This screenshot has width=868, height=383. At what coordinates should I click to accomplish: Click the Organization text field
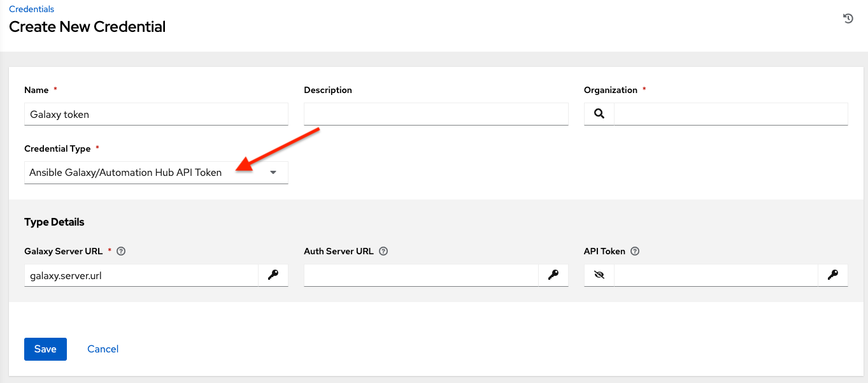pos(730,113)
